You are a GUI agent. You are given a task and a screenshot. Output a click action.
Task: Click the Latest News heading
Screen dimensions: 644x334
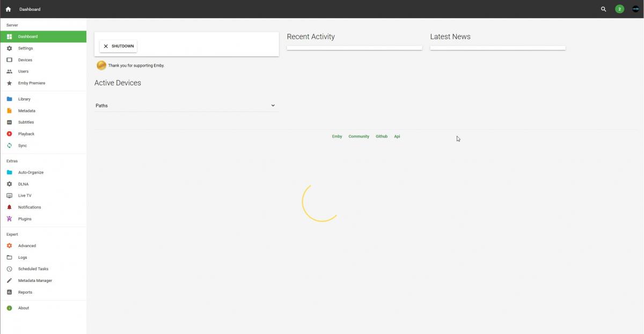pos(450,37)
